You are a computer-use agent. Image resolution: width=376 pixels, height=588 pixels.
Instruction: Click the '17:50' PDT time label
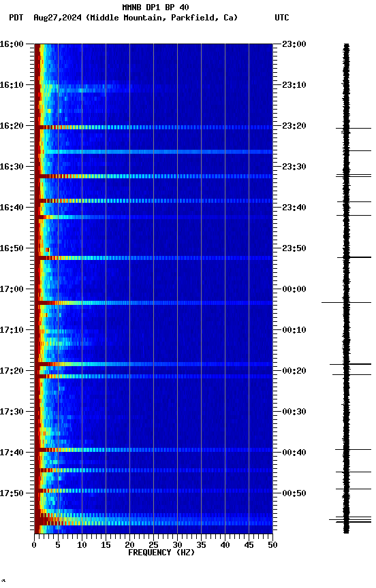pyautogui.click(x=12, y=493)
